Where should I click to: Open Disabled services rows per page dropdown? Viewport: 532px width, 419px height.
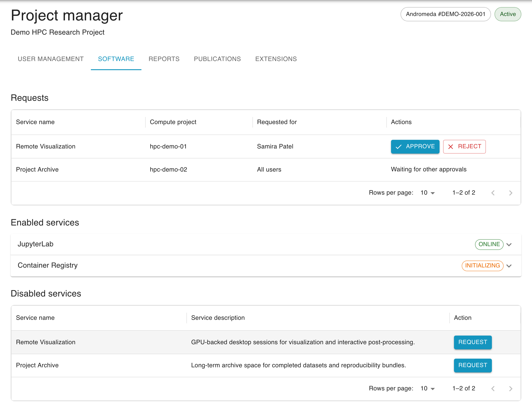point(428,388)
